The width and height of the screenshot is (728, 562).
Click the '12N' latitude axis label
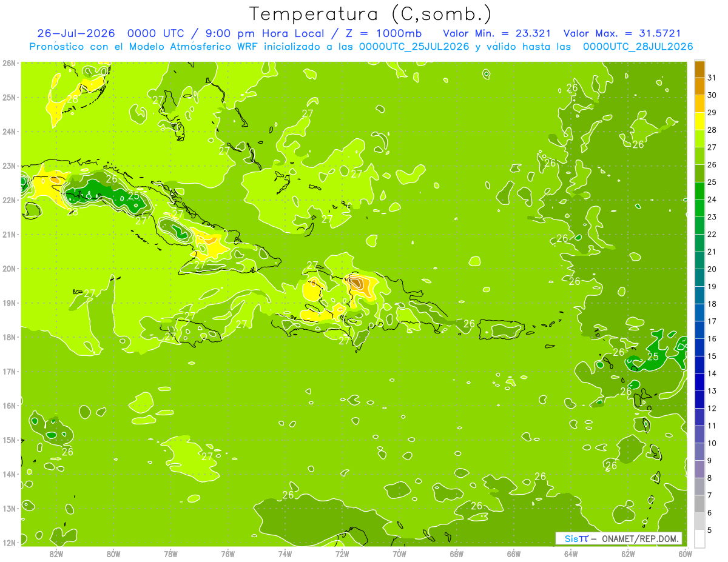[9, 543]
